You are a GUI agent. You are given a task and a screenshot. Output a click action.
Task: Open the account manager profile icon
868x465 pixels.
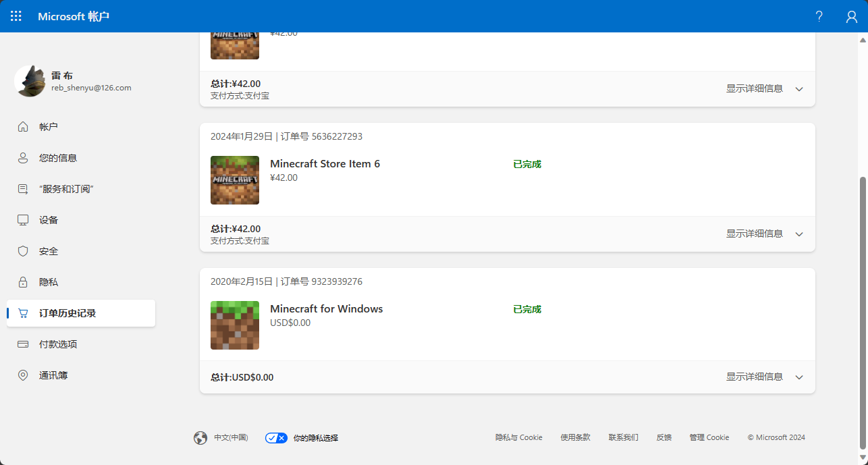point(852,16)
